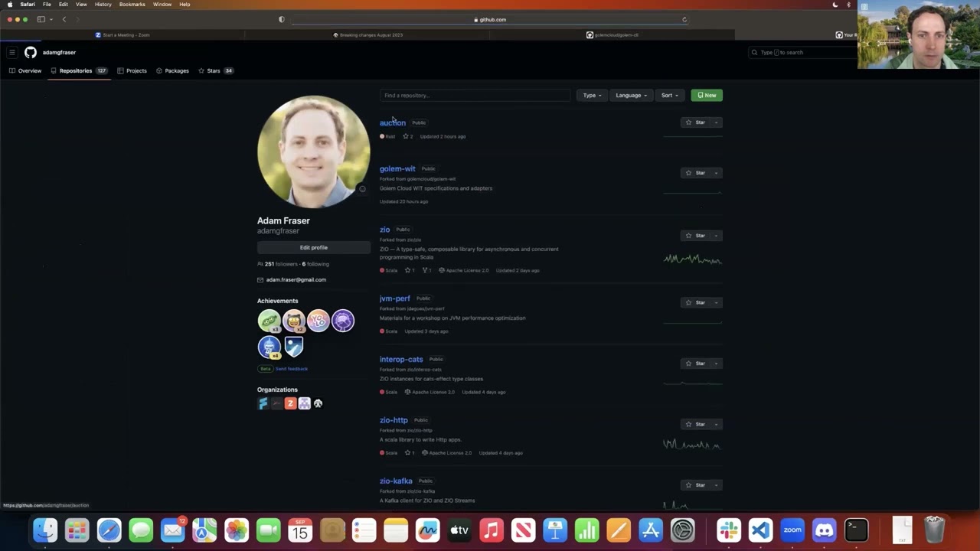This screenshot has height=551, width=980.
Task: Expand star list dropdown for interop-cats
Action: pos(717,364)
